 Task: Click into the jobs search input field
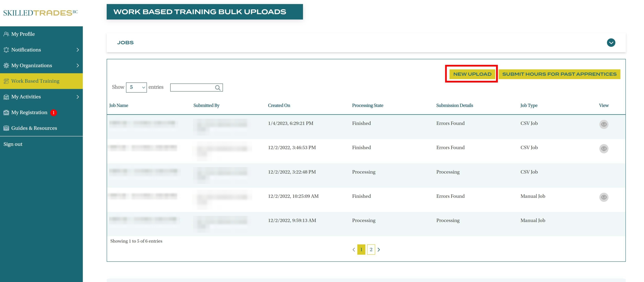(x=192, y=88)
